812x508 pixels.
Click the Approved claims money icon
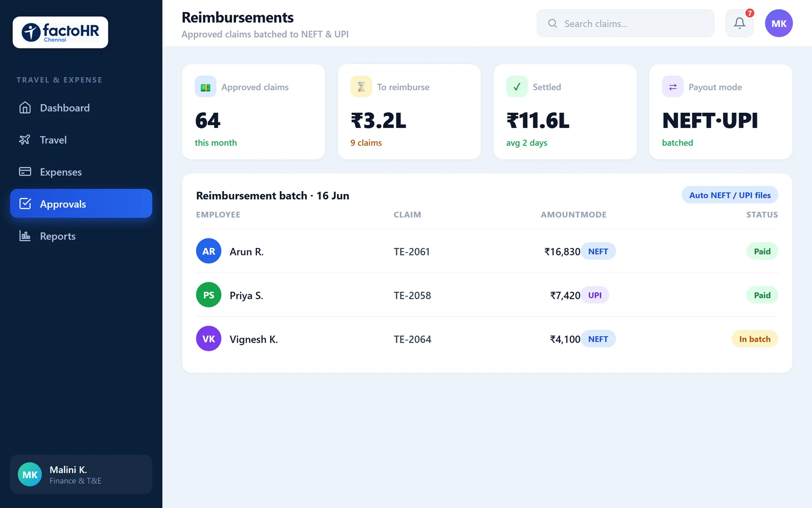point(205,87)
